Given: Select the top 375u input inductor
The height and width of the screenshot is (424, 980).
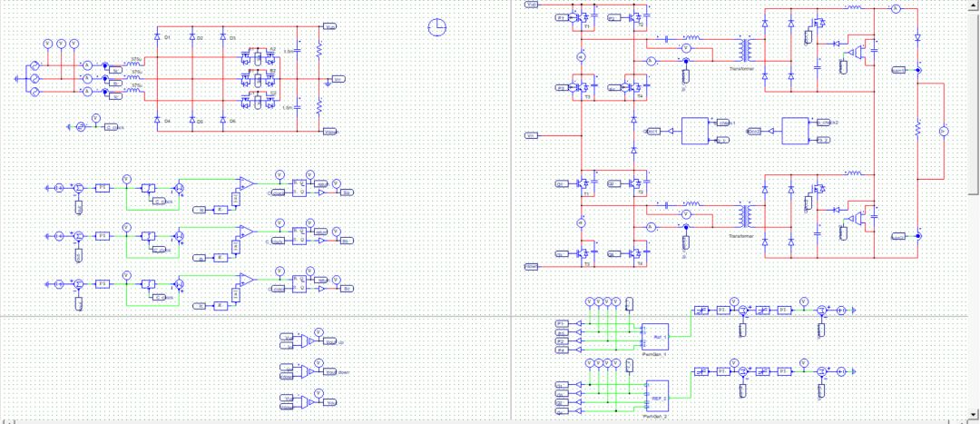Looking at the screenshot, I should coord(134,64).
